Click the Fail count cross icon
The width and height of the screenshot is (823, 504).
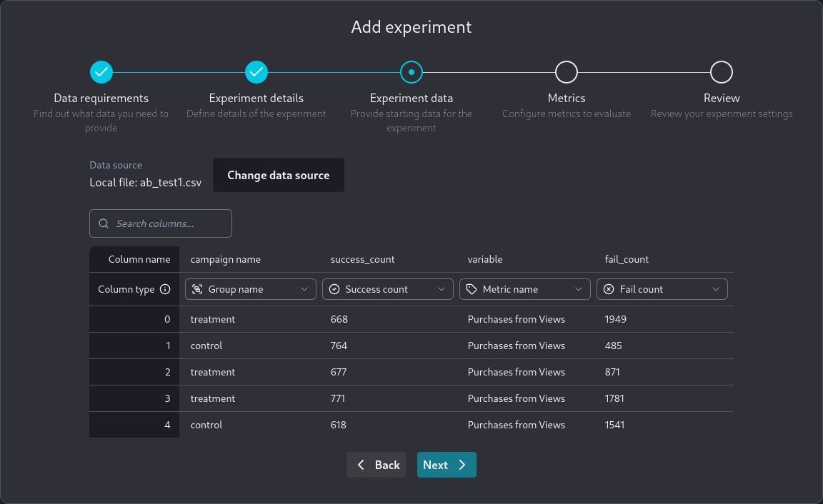(609, 289)
